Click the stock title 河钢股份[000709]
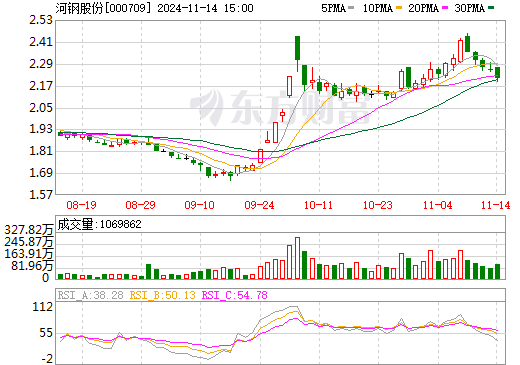 tap(104, 8)
